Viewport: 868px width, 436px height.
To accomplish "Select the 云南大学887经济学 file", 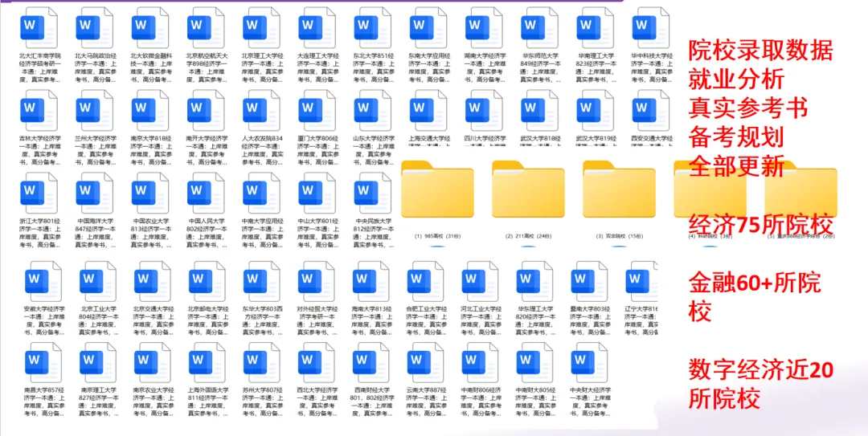I will [426, 362].
